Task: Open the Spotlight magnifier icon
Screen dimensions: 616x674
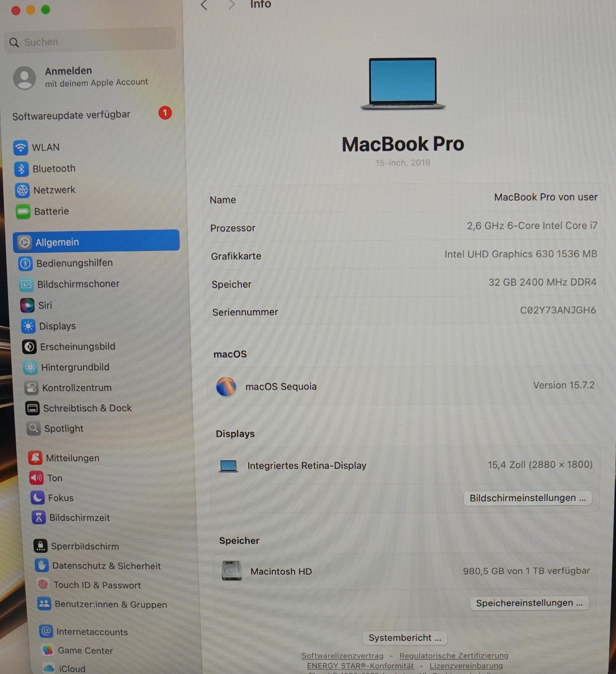Action: [33, 428]
